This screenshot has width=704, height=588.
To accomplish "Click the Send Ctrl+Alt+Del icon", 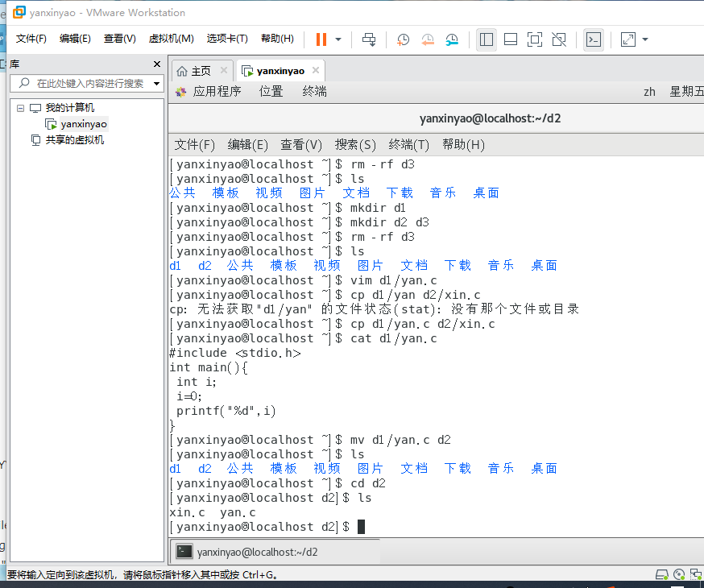I will [x=369, y=39].
